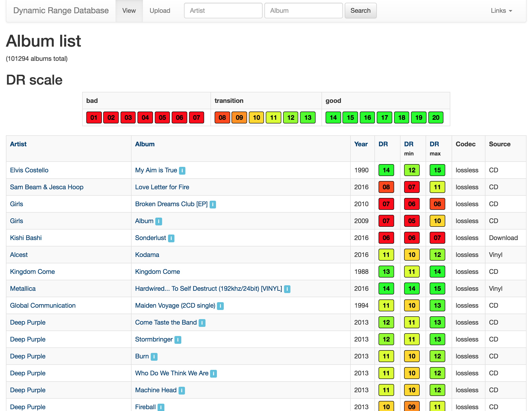Open Sam Beam & Jesca Hoop artist link

tap(47, 187)
